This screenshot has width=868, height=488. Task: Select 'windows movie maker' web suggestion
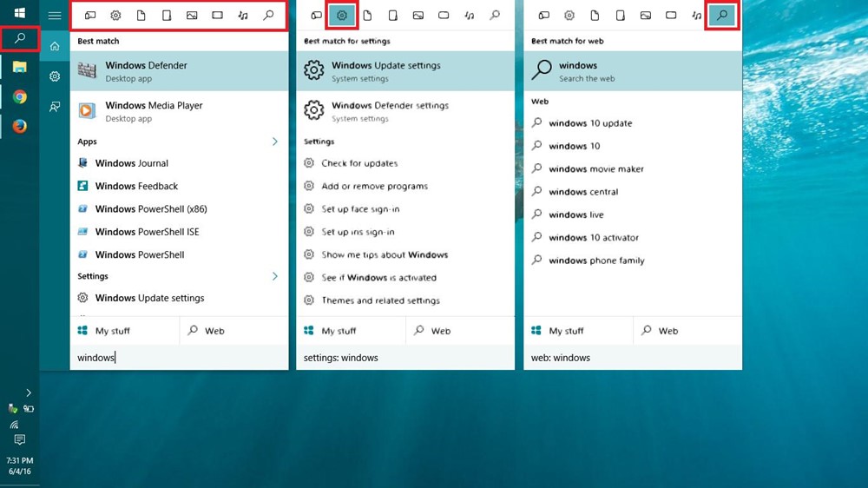633,169
